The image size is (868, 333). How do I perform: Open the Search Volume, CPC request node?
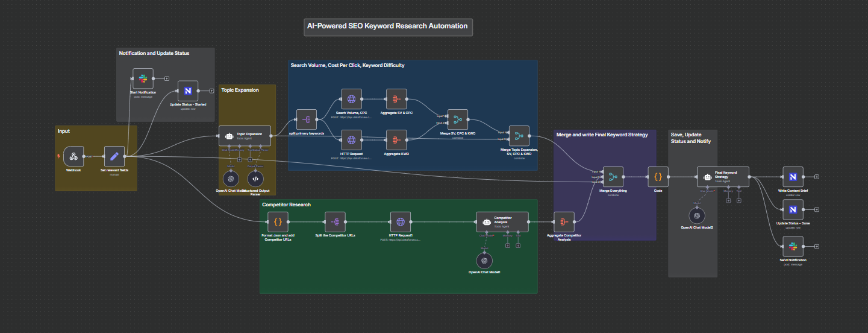(x=351, y=99)
